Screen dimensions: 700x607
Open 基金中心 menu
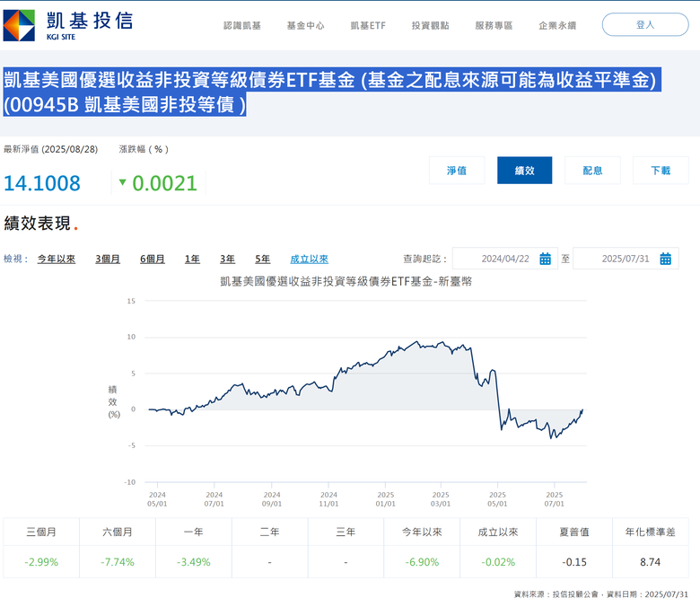[x=305, y=25]
